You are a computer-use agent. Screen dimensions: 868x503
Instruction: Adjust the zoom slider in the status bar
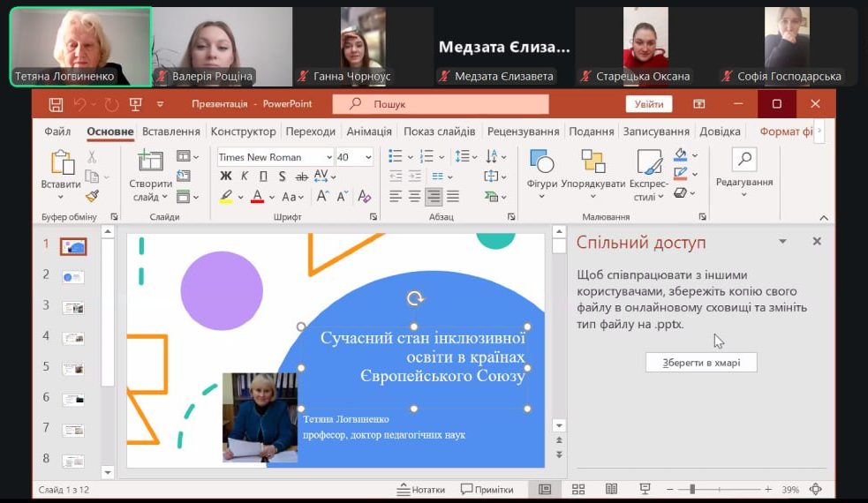pos(692,490)
